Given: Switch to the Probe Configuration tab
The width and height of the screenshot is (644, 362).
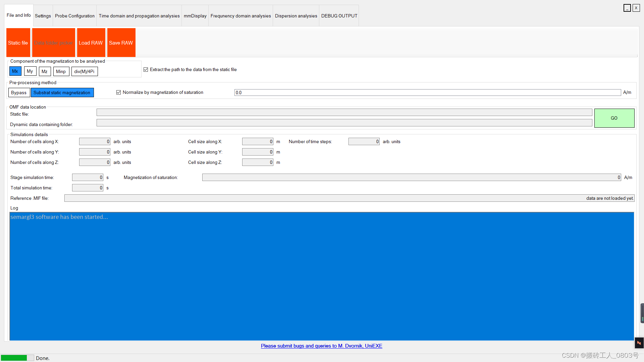Looking at the screenshot, I should pyautogui.click(x=75, y=16).
